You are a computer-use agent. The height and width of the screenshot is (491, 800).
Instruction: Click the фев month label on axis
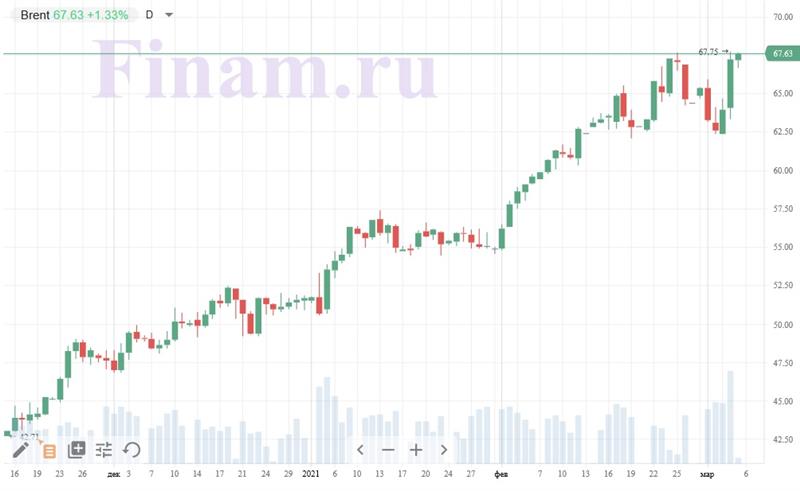[501, 474]
